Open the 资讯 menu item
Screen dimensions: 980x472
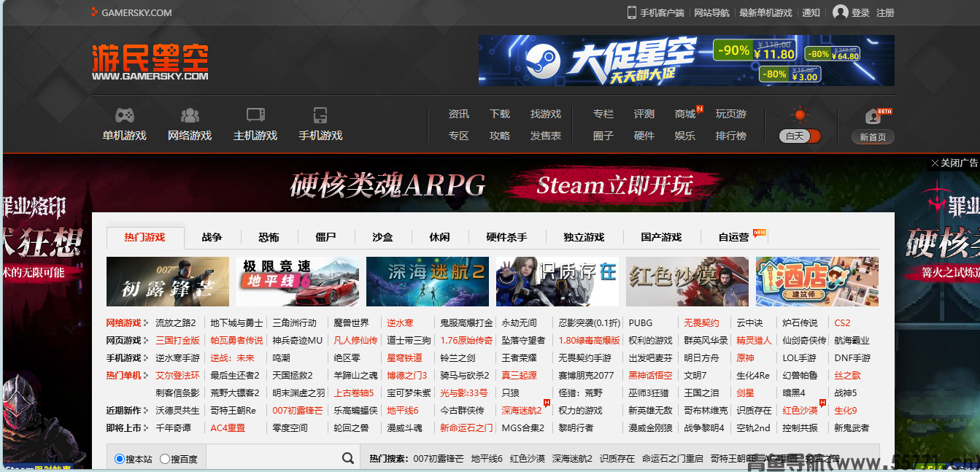tap(459, 114)
